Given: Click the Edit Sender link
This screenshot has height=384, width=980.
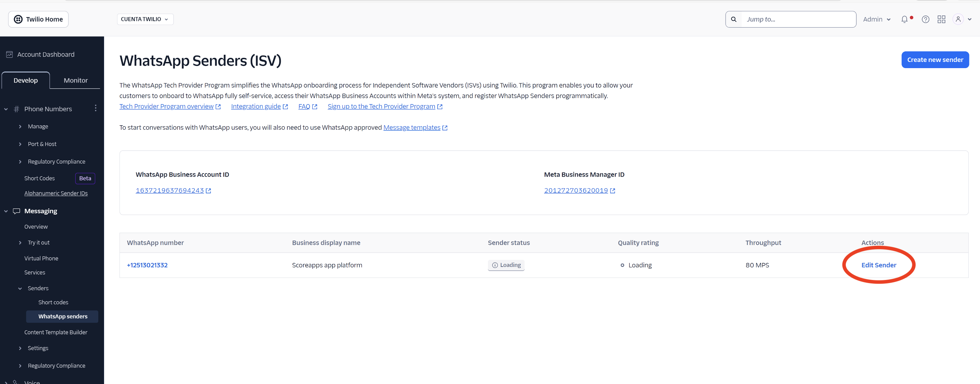Looking at the screenshot, I should click(x=878, y=265).
